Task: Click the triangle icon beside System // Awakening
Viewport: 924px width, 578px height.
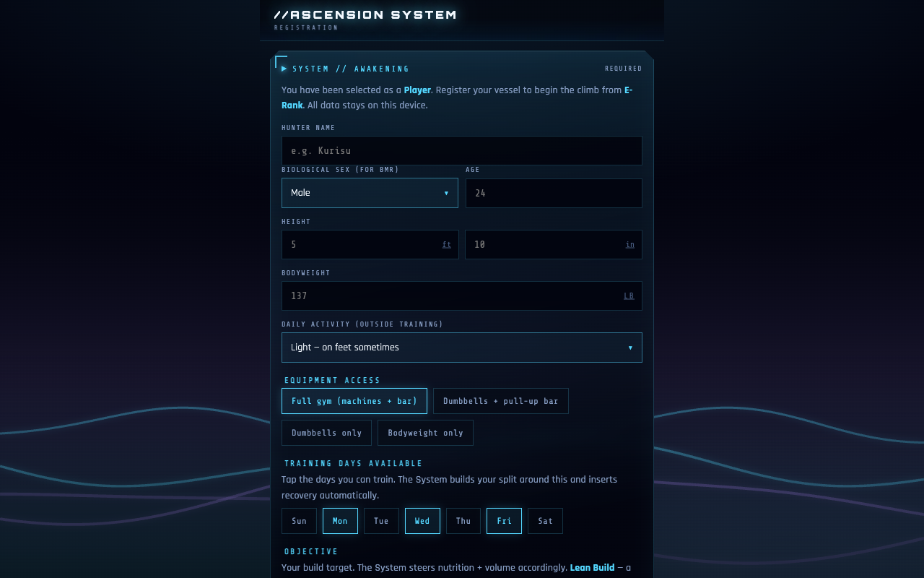Action: click(284, 69)
